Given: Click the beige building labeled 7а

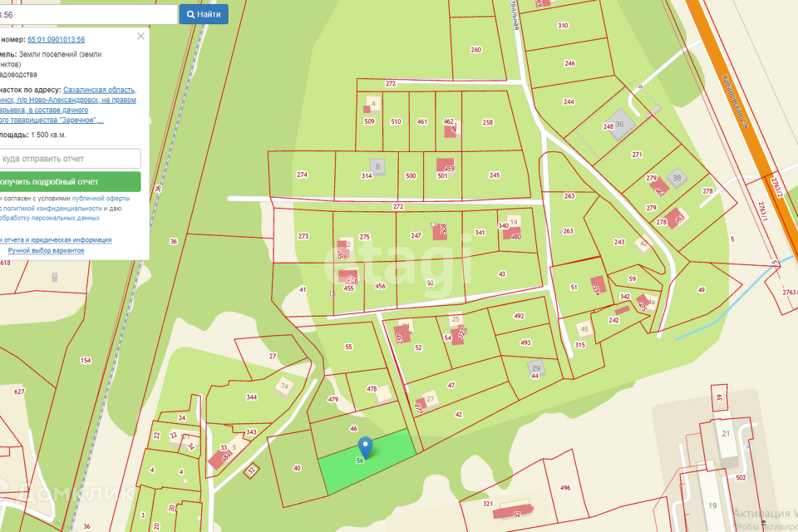Looking at the screenshot, I should 285,387.
